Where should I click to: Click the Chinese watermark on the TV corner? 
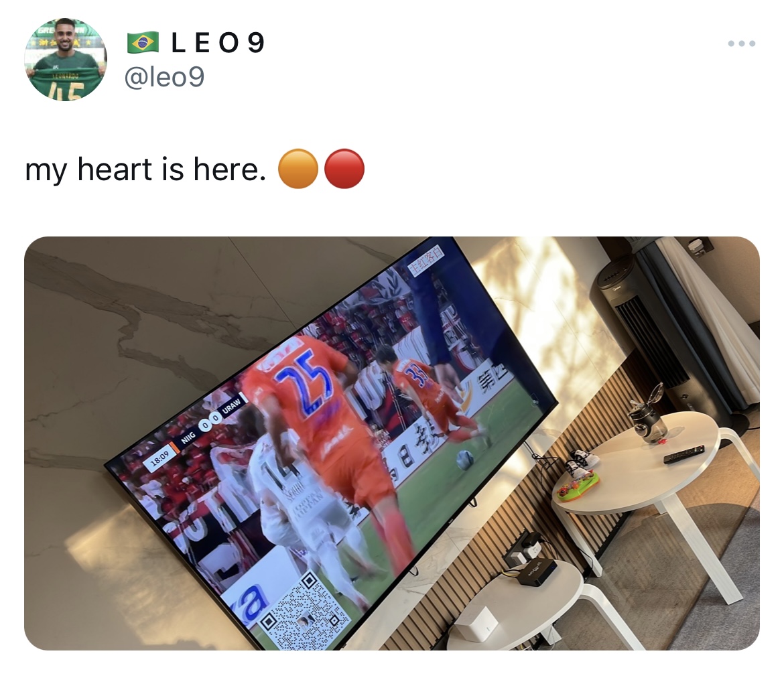(426, 260)
